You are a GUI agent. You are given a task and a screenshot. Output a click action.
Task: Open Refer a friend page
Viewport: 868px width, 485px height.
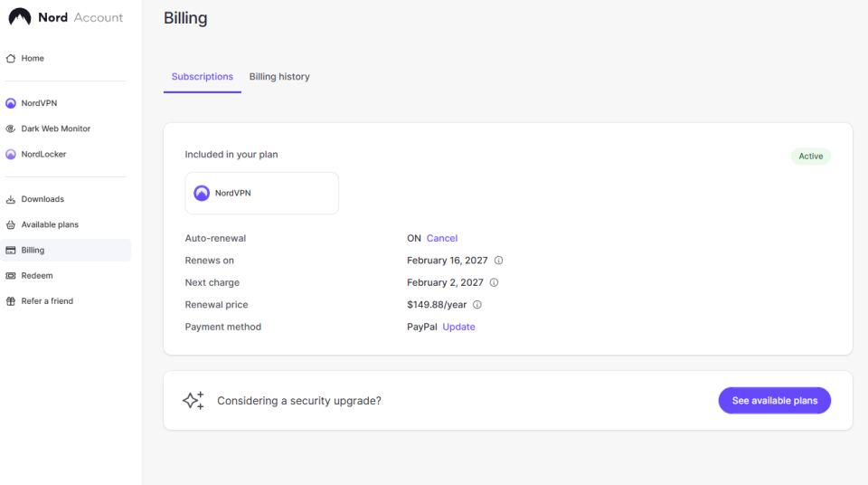65,301
